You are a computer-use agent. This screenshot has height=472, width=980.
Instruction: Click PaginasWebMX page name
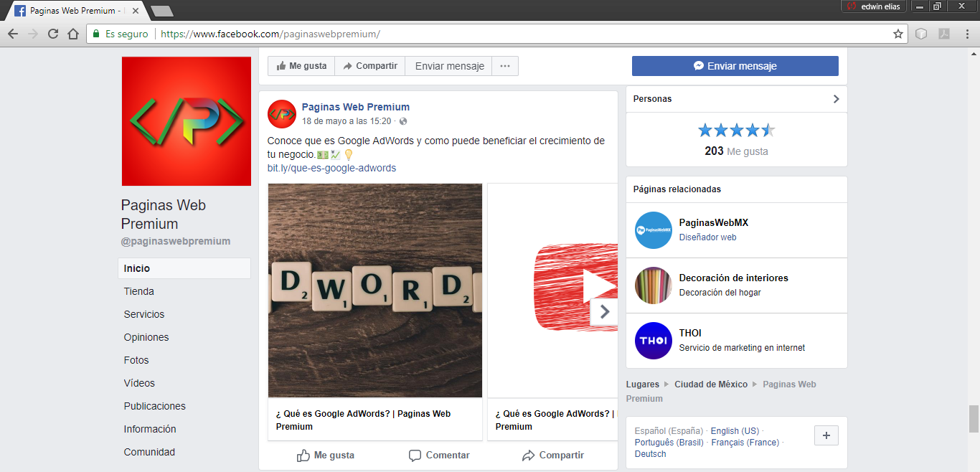[714, 222]
